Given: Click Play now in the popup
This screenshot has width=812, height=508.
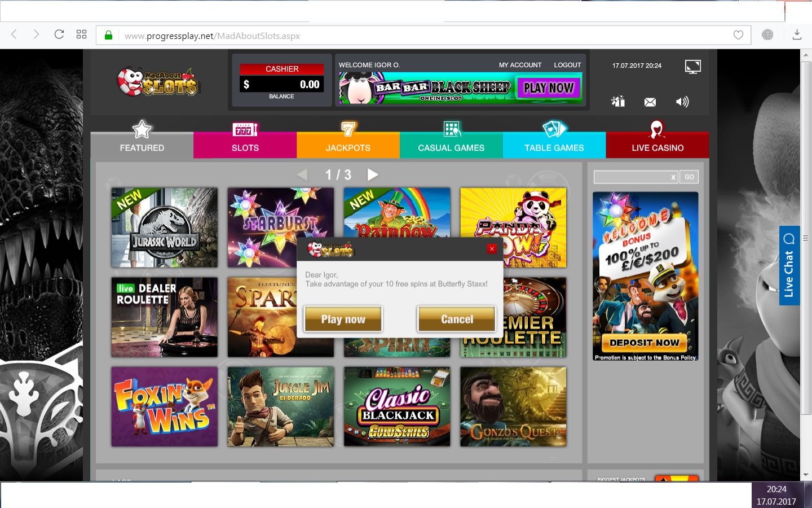Looking at the screenshot, I should click(343, 319).
